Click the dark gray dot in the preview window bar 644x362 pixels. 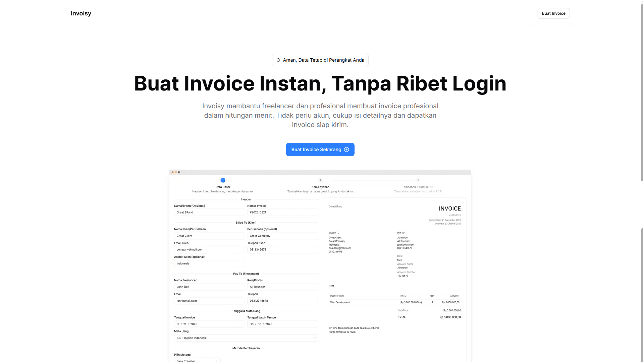click(179, 172)
